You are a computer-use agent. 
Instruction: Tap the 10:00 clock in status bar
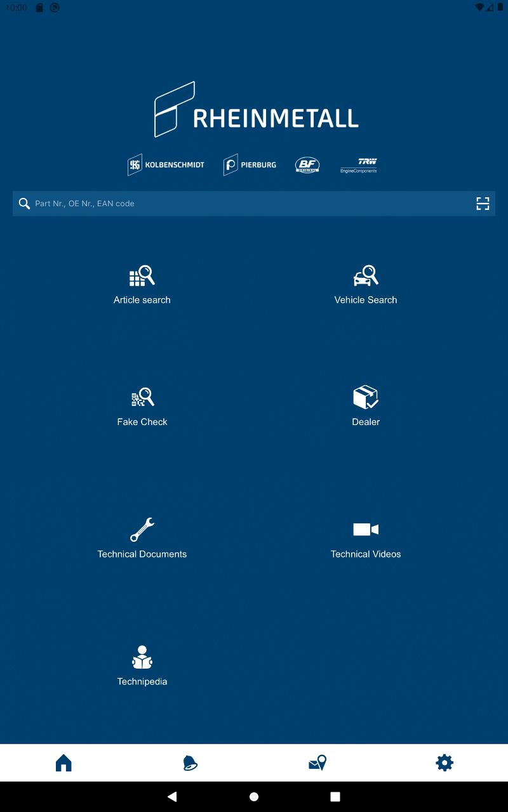pos(17,8)
